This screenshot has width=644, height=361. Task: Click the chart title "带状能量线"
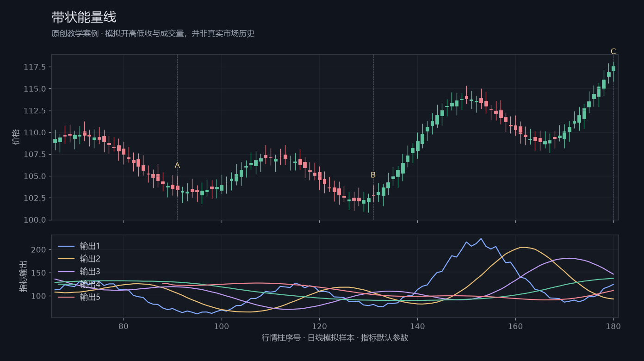[84, 18]
